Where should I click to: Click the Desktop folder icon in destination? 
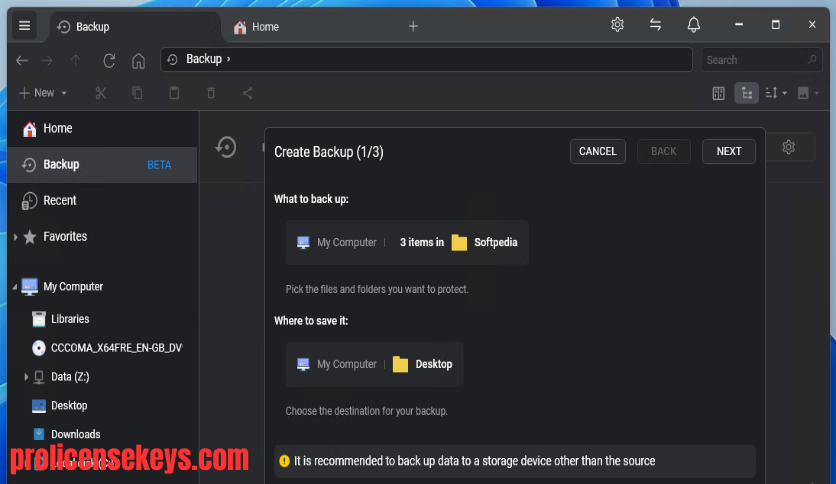point(400,365)
